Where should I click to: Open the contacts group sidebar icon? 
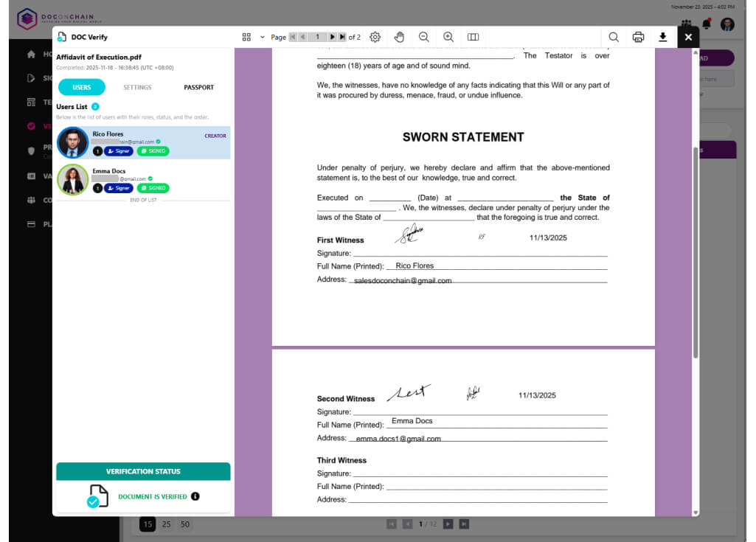pyautogui.click(x=31, y=200)
